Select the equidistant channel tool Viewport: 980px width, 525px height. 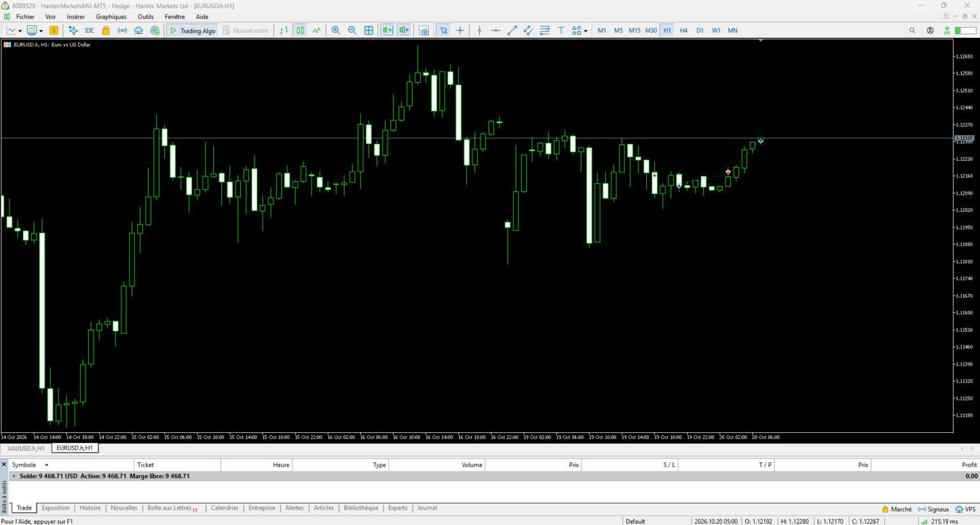pyautogui.click(x=528, y=30)
